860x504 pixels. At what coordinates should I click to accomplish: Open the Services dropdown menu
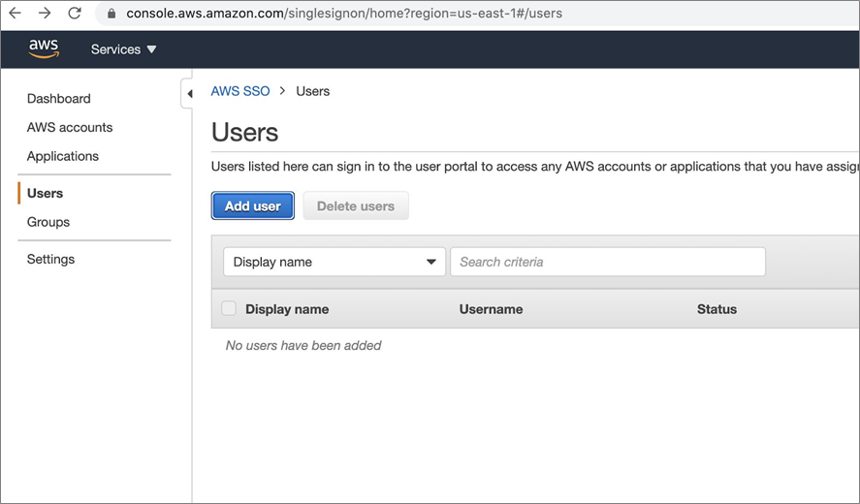coord(123,49)
